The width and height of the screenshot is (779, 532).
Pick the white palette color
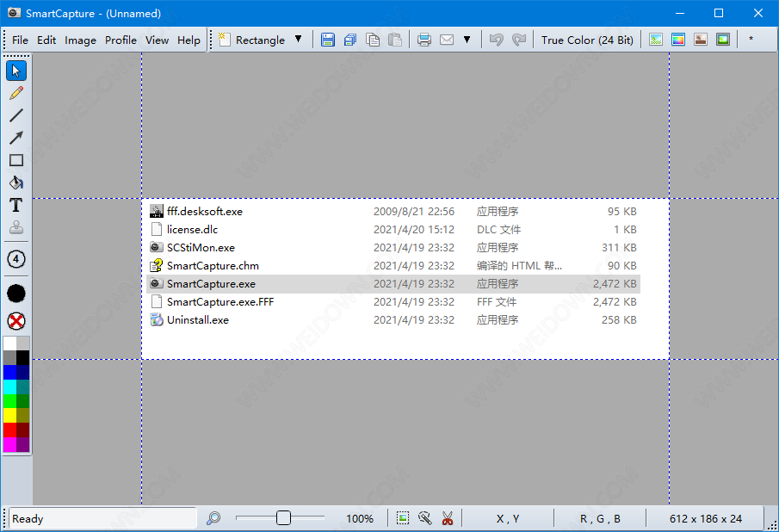pyautogui.click(x=9, y=343)
